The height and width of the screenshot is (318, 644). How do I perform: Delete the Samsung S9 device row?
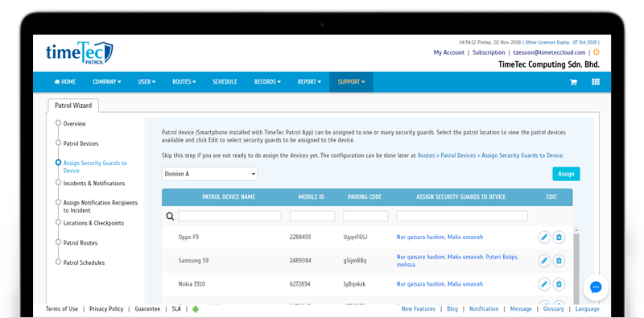[559, 261]
